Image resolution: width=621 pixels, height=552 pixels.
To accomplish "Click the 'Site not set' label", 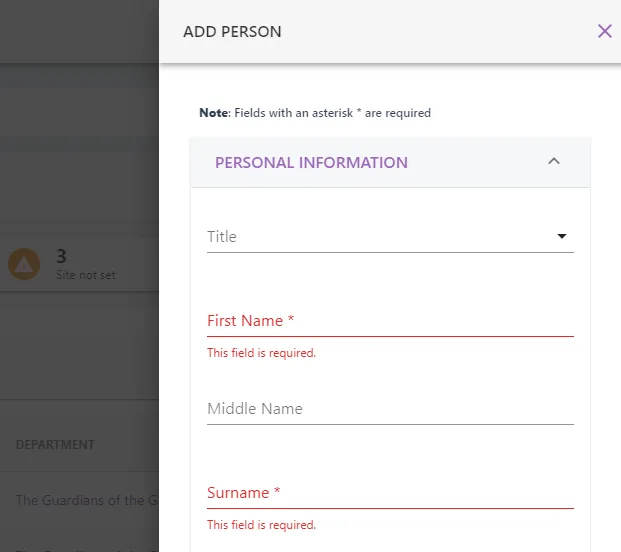I will (86, 275).
